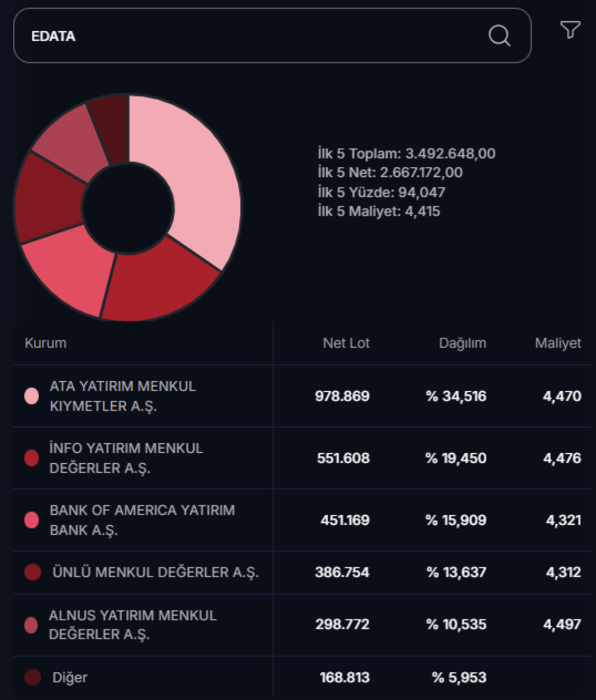This screenshot has height=700, width=596.
Task: Select ALNUS YATIRIM MENKUL DEĞERLER name
Action: (133, 625)
